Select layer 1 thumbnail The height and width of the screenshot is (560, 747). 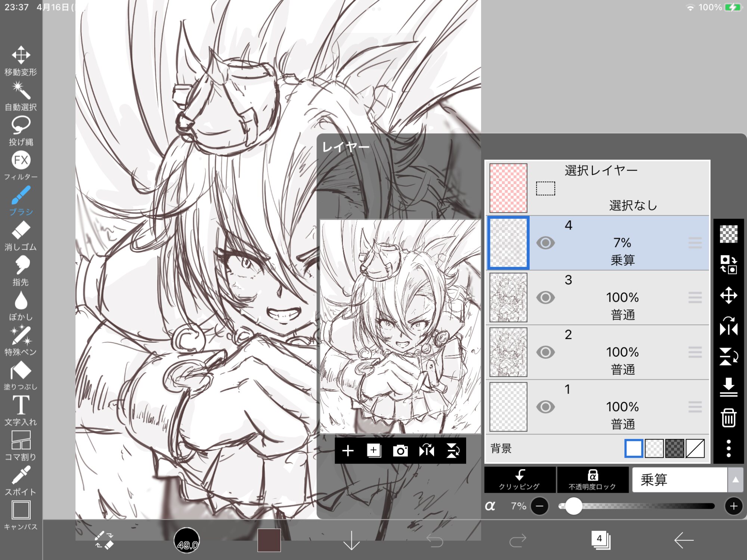coord(508,407)
